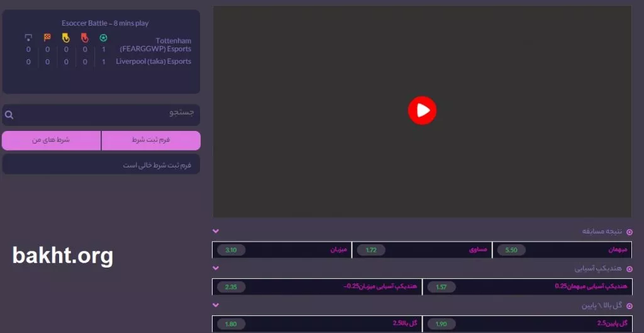Switch to the فرم ثبت شرط tab
644x333 pixels.
[x=151, y=140]
